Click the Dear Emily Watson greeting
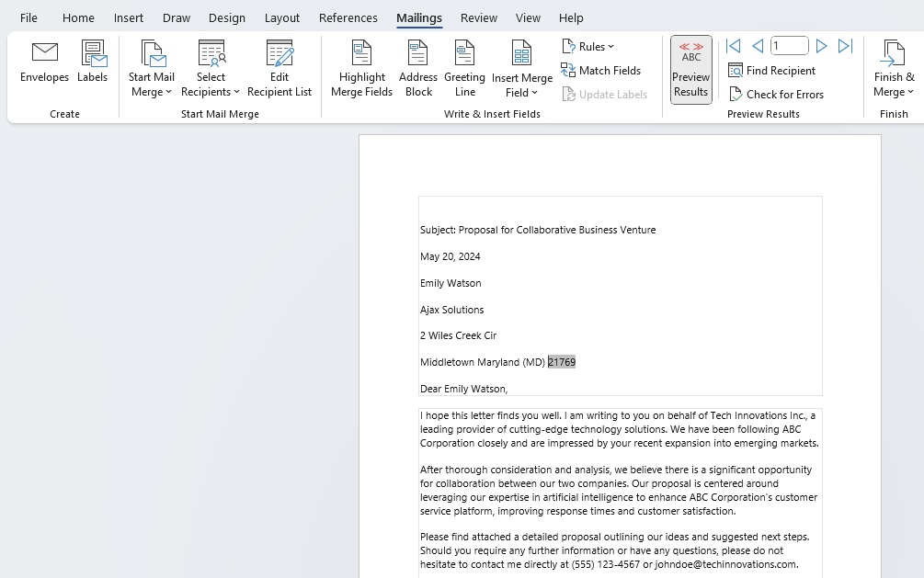924x578 pixels. point(463,389)
